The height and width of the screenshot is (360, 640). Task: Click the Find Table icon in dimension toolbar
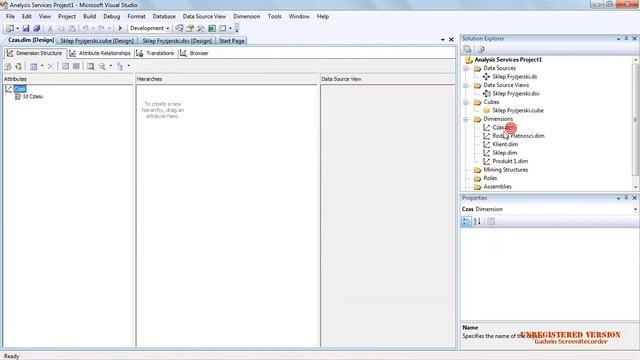tap(90, 66)
